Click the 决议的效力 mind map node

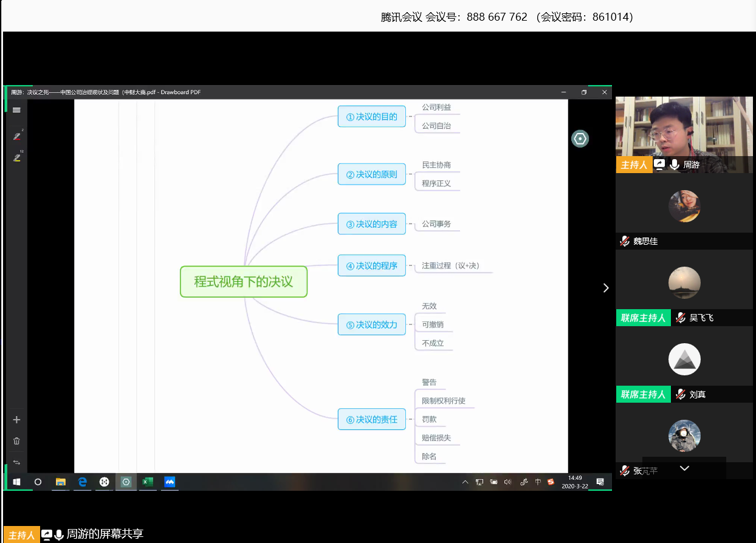click(371, 325)
